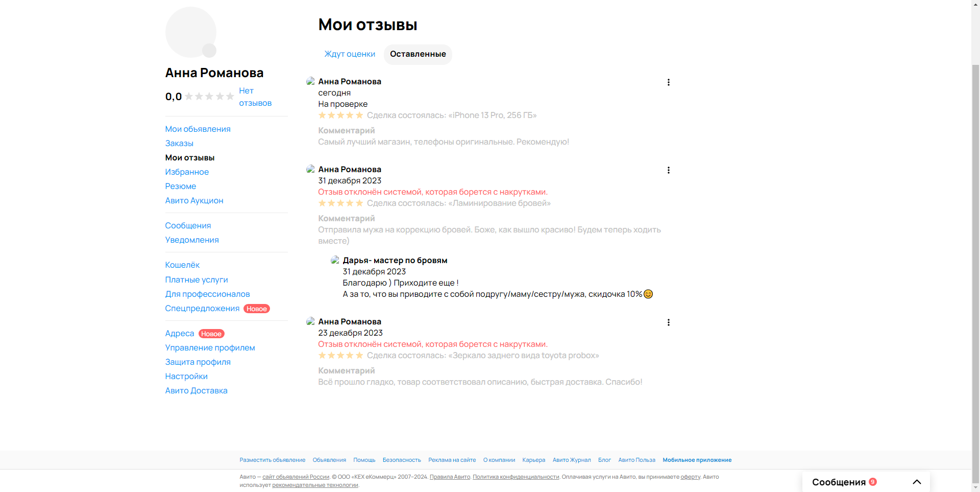980x492 pixels.
Task: Open Мобильное приложение footer link
Action: (697, 460)
